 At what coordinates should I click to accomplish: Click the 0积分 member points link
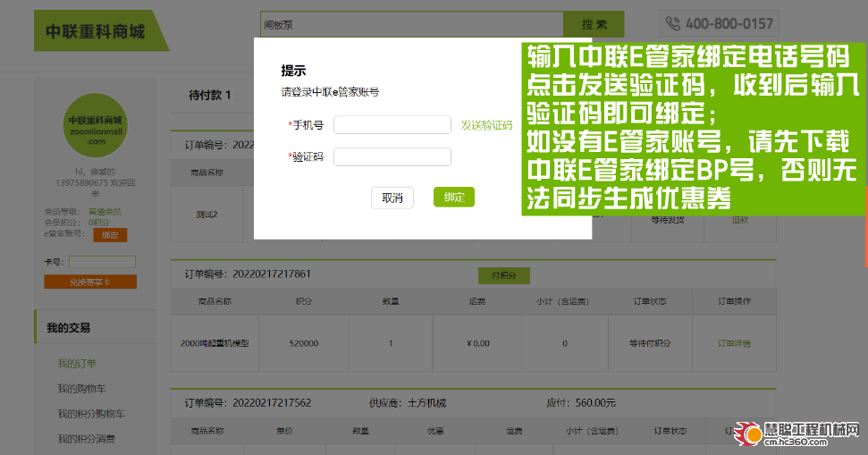99,223
